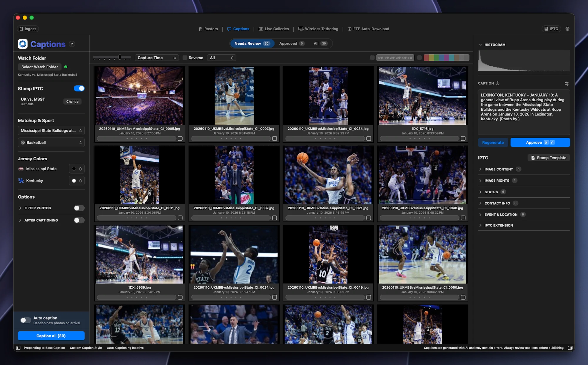Click the thumbnail size slider handle
The width and height of the screenshot is (588, 365).
click(x=120, y=57)
